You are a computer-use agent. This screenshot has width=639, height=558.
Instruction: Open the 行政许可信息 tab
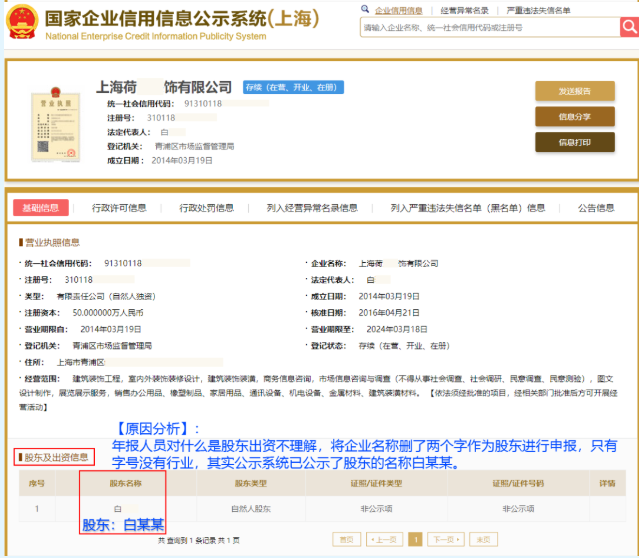pos(119,208)
